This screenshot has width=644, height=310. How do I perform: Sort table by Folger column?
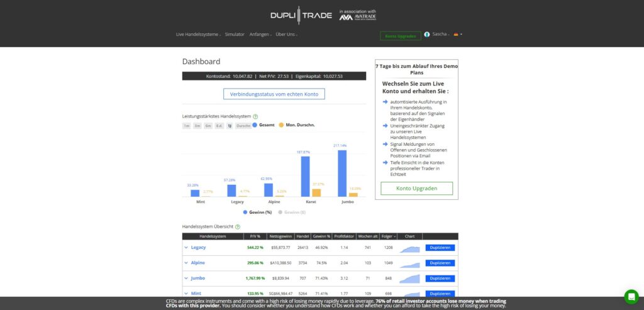click(389, 236)
